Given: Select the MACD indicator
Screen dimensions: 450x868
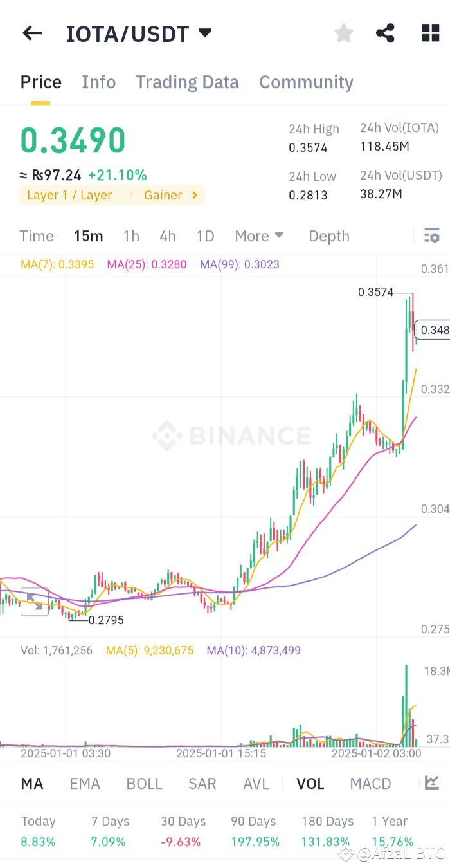Looking at the screenshot, I should pyautogui.click(x=370, y=783).
